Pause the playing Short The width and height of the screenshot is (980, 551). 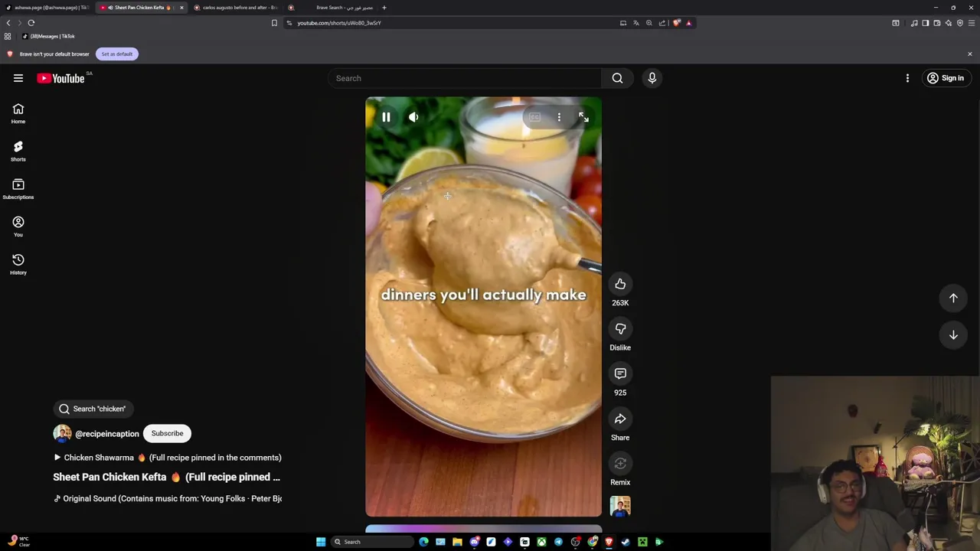[x=386, y=117]
